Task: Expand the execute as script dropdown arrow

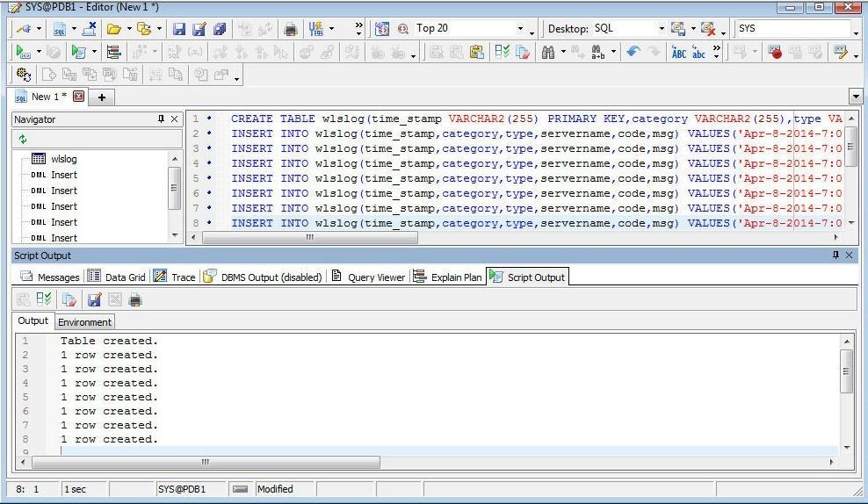Action: [x=94, y=52]
